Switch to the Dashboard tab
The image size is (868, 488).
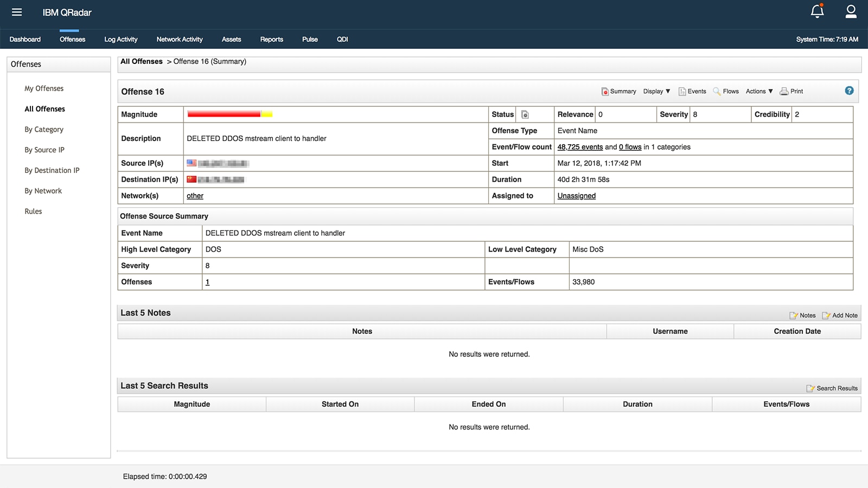pyautogui.click(x=25, y=39)
